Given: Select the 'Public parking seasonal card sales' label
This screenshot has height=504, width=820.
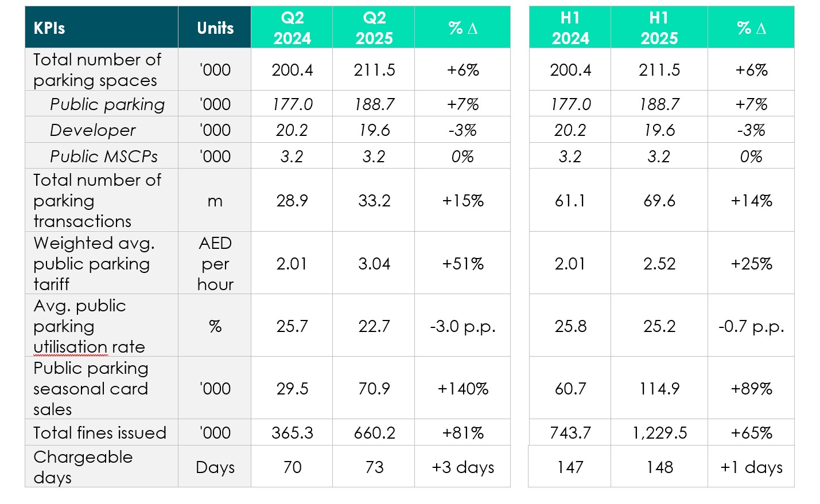Looking at the screenshot, I should [91, 389].
